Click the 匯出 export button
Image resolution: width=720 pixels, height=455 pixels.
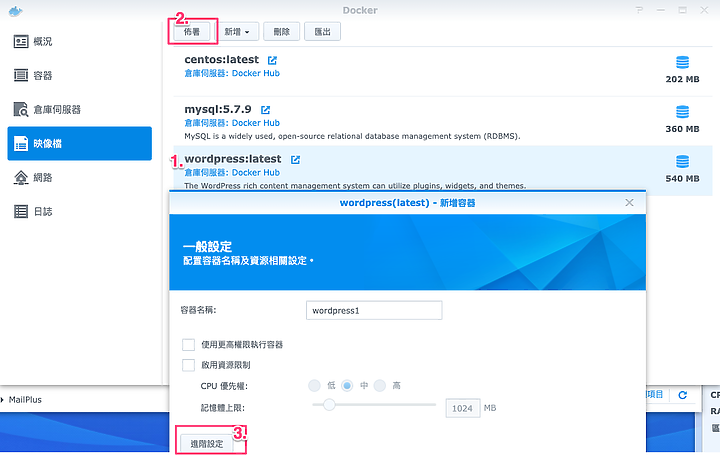point(322,32)
